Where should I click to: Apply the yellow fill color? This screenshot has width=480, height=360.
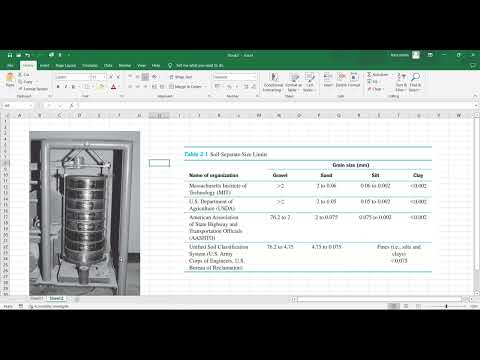100,87
